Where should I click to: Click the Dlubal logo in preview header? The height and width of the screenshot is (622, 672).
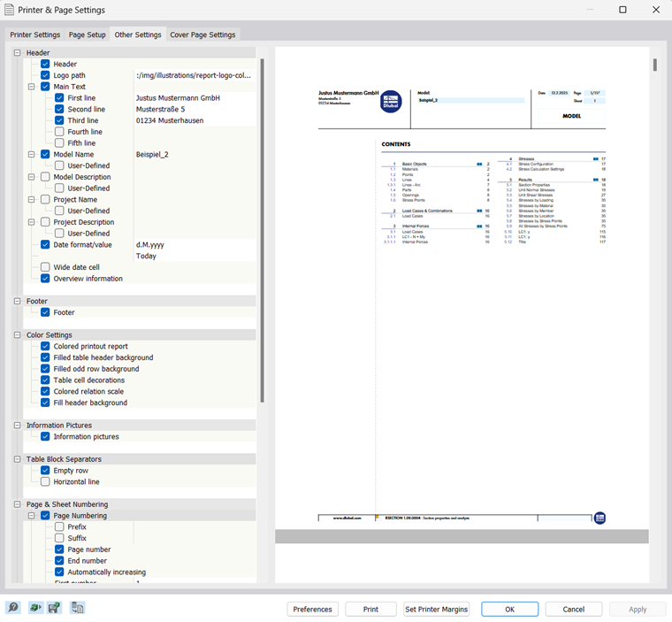tap(391, 102)
